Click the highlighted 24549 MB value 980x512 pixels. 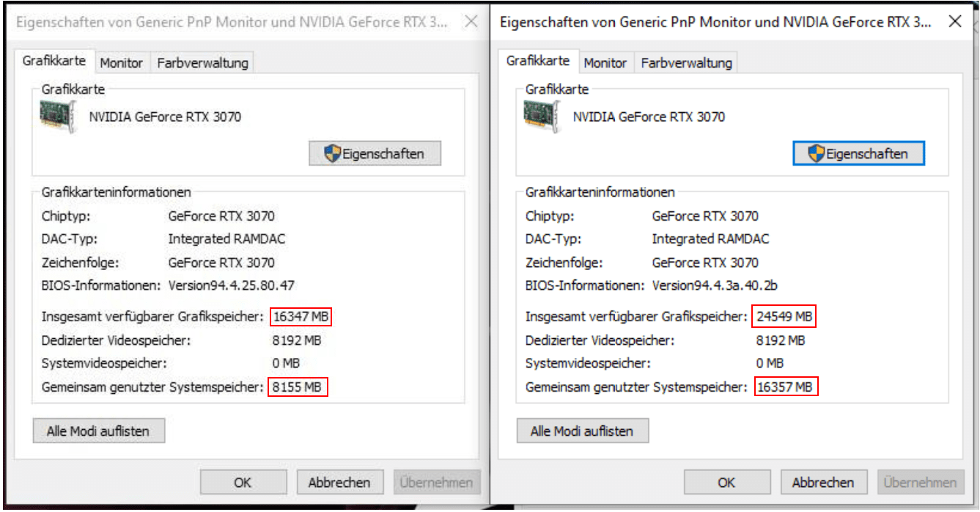pyautogui.click(x=784, y=317)
